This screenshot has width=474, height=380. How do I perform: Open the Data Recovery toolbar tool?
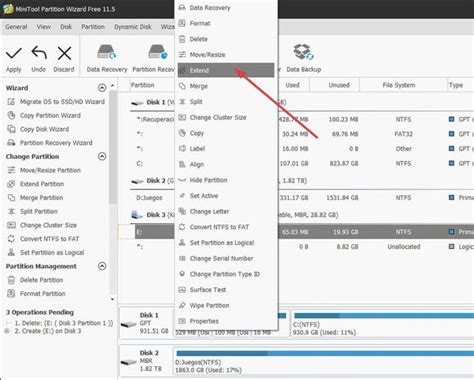pyautogui.click(x=107, y=58)
